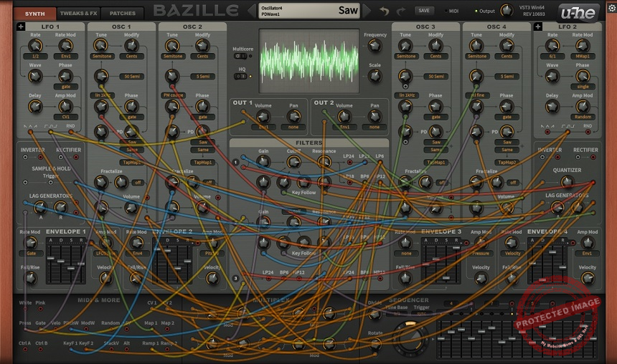Open LFO 1 Amp Mod CV1 selector
This screenshot has height=364, width=617.
click(x=66, y=117)
